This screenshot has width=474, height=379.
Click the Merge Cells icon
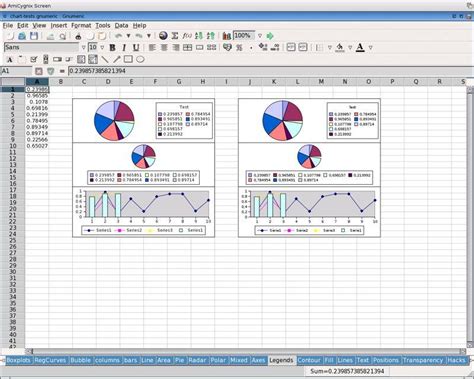pyautogui.click(x=200, y=48)
